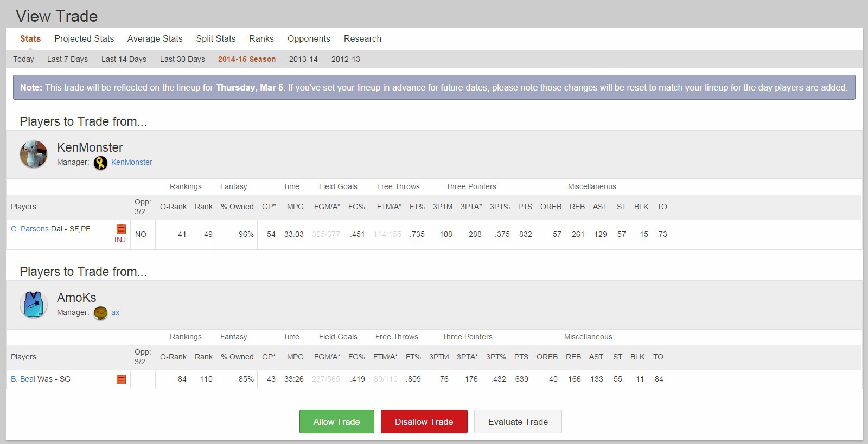
Task: Click % Owned header in KenMonster table
Action: [x=237, y=207]
